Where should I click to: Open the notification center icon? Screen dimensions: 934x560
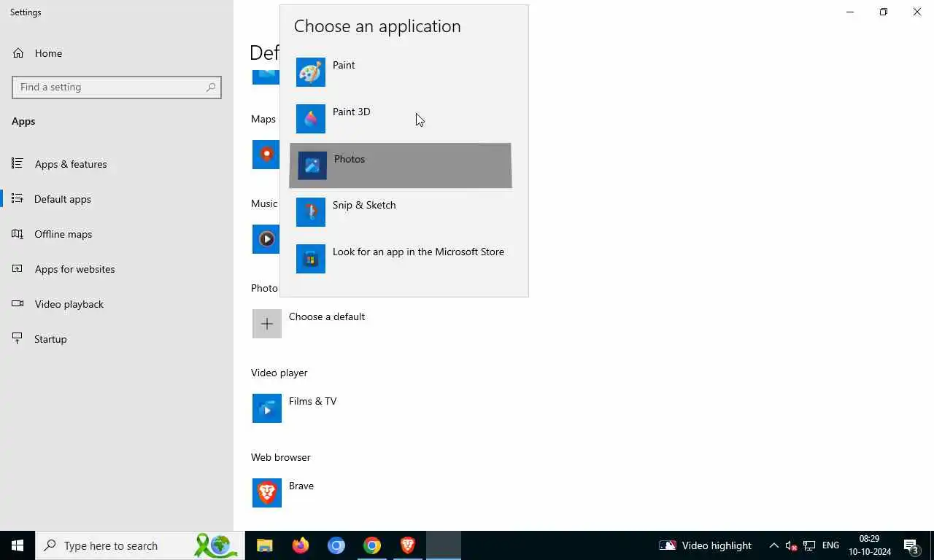[911, 545]
